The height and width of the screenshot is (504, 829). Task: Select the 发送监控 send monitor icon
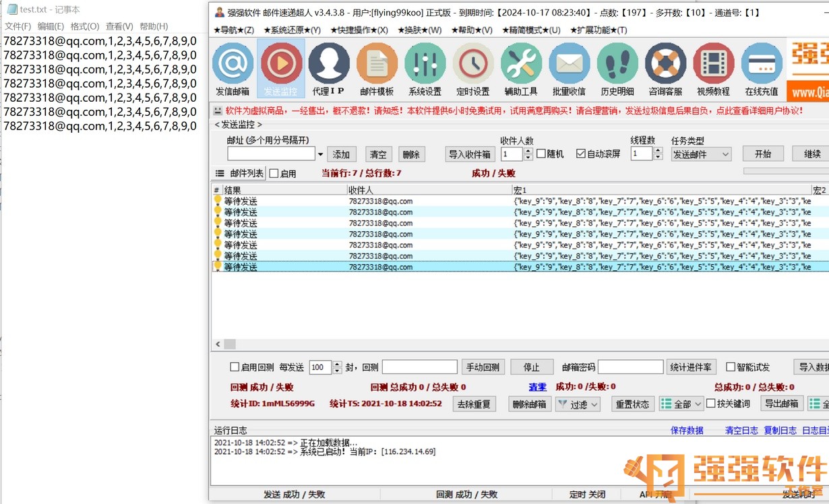281,69
